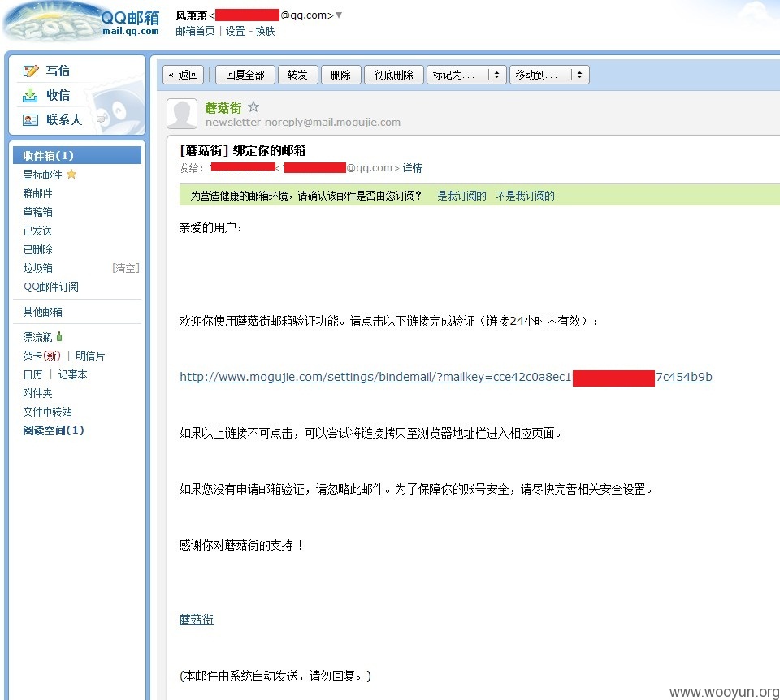Click the email subject [蘑菇街] 绑定你的邮箱
This screenshot has height=700, width=780.
tap(243, 150)
